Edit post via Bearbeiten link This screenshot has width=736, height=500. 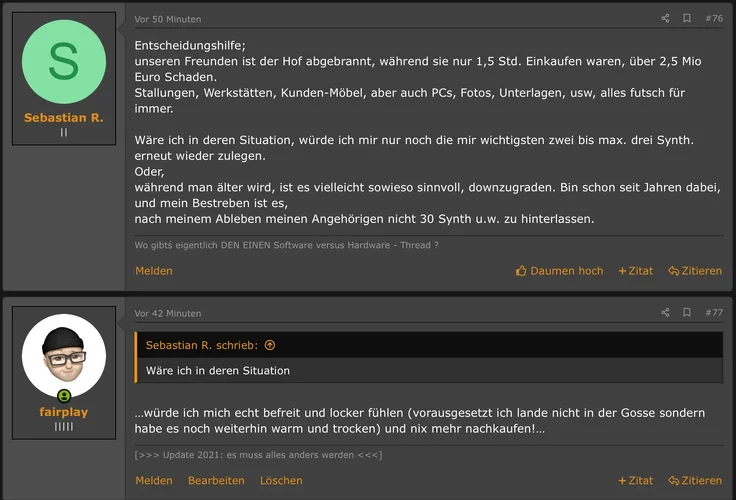click(x=216, y=481)
